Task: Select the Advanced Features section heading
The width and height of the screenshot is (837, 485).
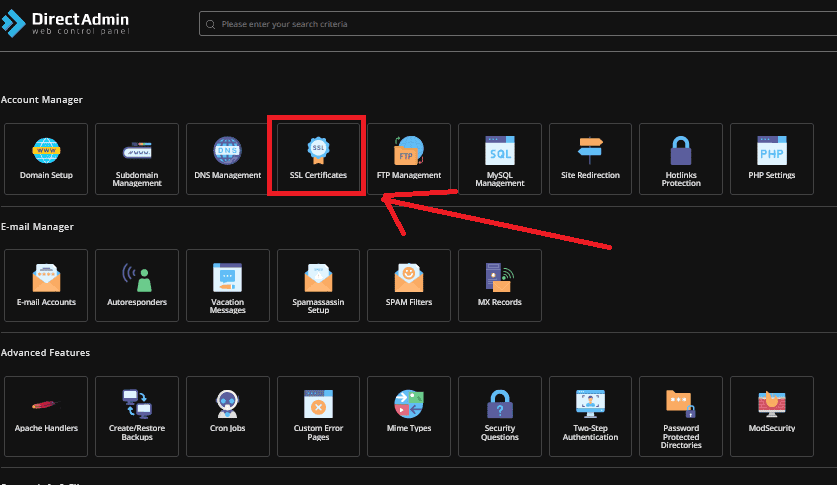Action: [x=45, y=353]
